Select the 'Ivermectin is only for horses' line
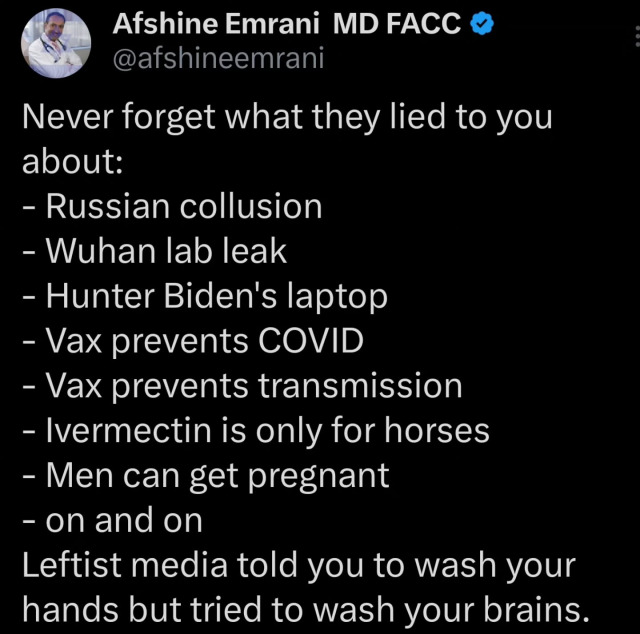Viewport: 640px width, 634px height. tap(256, 431)
